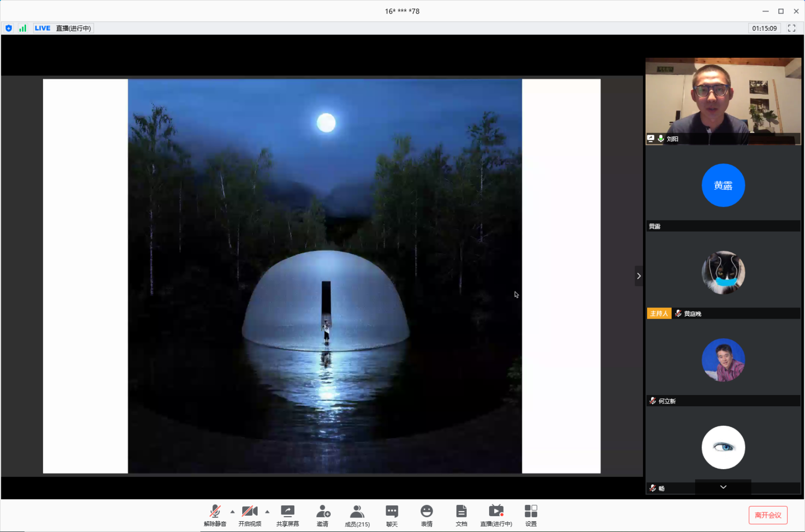Toggle 解除静音 to unmute microphone

(215, 515)
